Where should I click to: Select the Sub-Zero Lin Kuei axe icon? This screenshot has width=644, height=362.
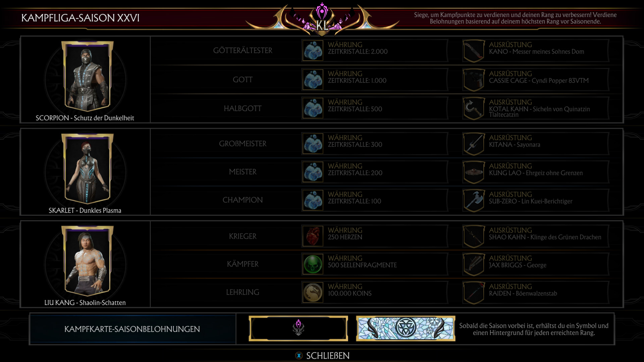(x=474, y=200)
